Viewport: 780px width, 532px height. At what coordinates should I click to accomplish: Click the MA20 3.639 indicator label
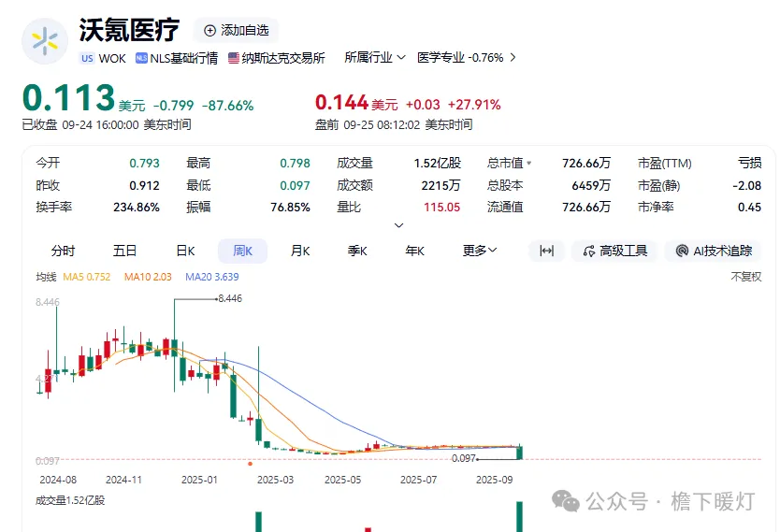(x=212, y=277)
